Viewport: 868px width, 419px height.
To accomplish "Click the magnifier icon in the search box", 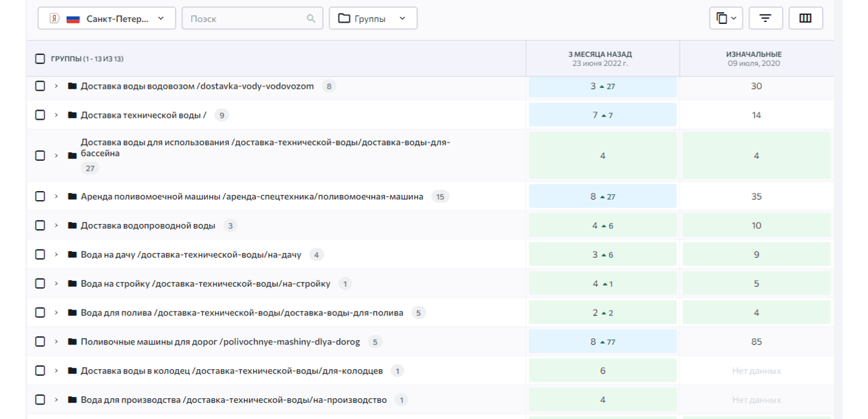I will (311, 19).
